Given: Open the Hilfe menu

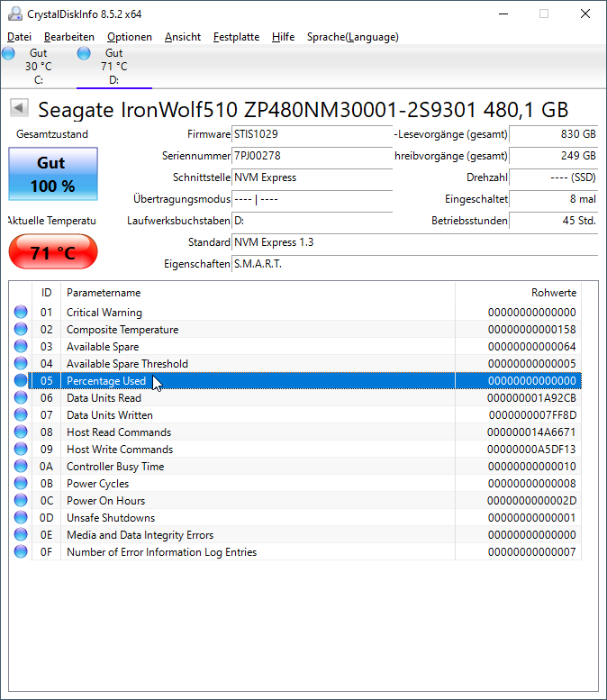Looking at the screenshot, I should [283, 37].
